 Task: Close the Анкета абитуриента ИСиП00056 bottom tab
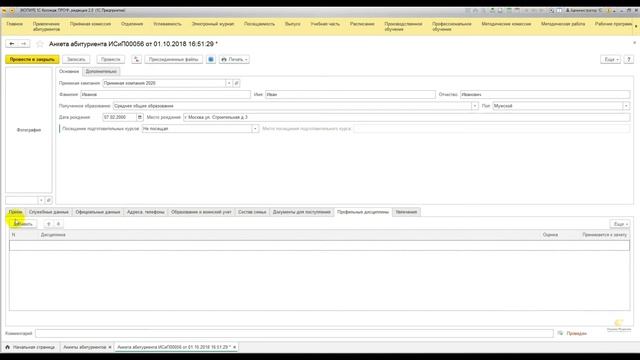click(x=234, y=347)
